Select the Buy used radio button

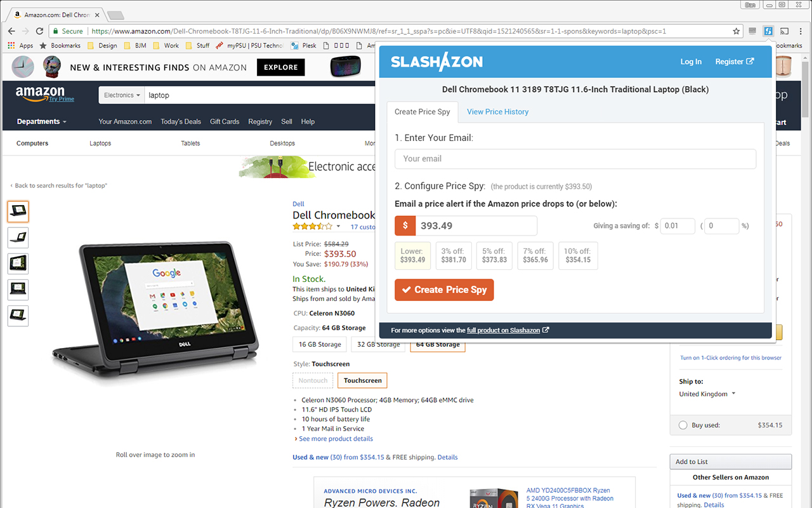coord(683,425)
